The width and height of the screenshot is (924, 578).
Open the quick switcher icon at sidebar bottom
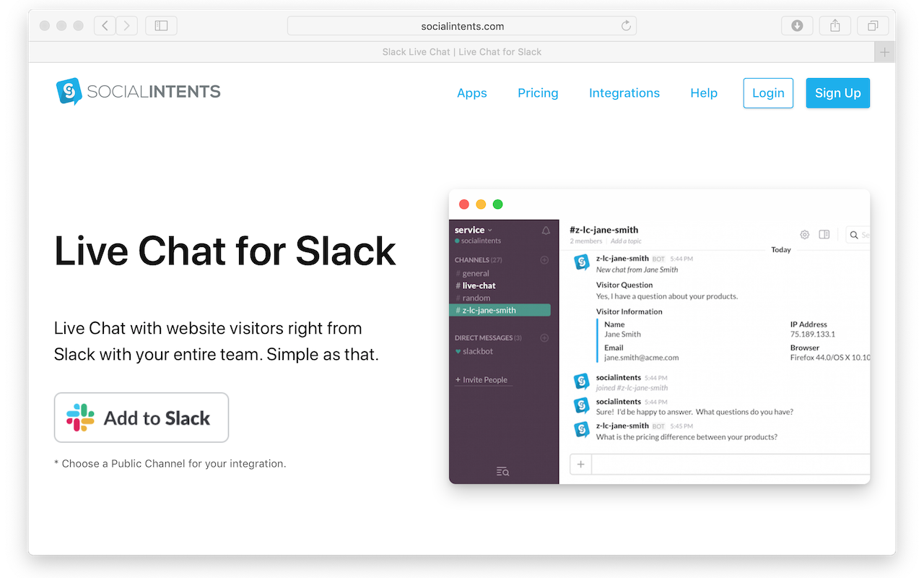pos(503,472)
